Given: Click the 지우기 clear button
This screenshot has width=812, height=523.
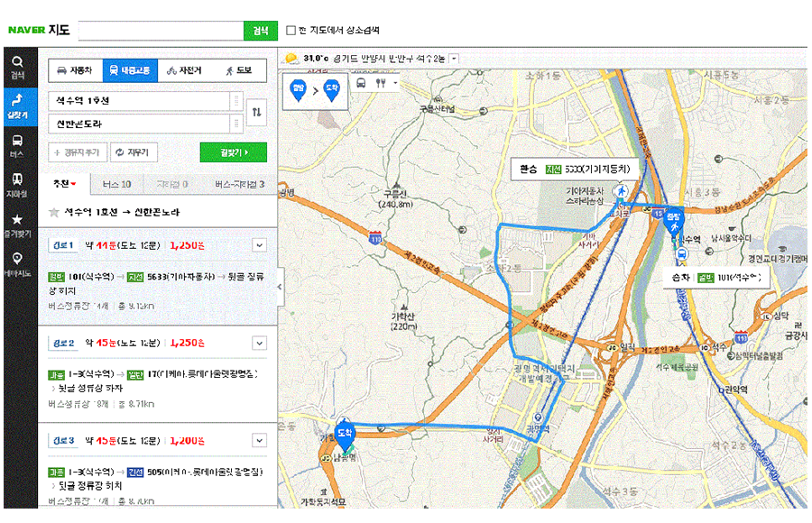Looking at the screenshot, I should 134,152.
